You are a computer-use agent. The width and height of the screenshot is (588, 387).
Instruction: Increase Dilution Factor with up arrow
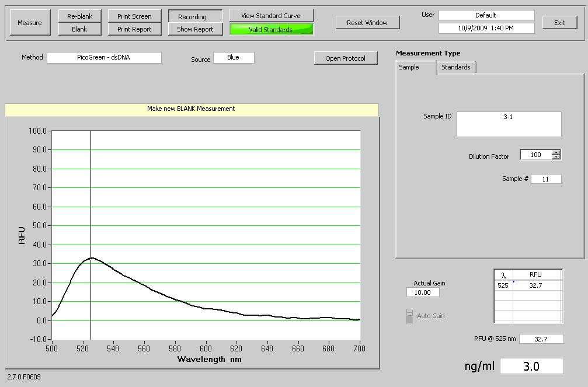556,152
